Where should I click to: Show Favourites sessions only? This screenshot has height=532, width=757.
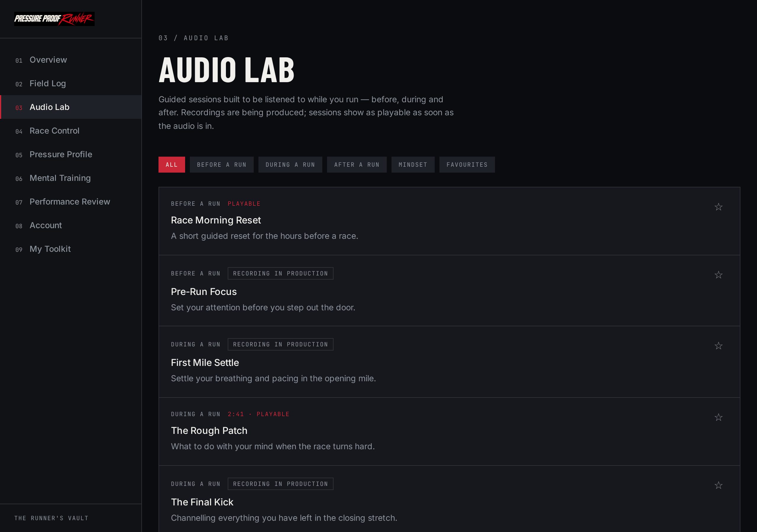[467, 165]
